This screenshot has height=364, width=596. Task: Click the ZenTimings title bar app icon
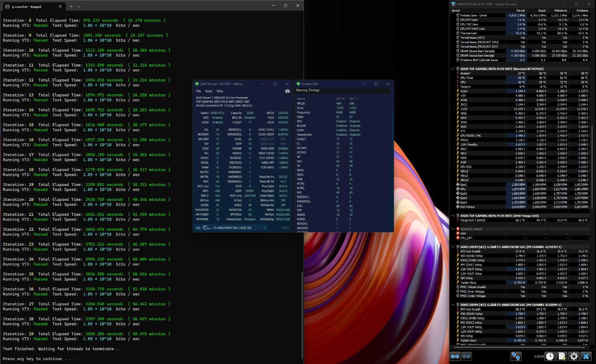(197, 84)
